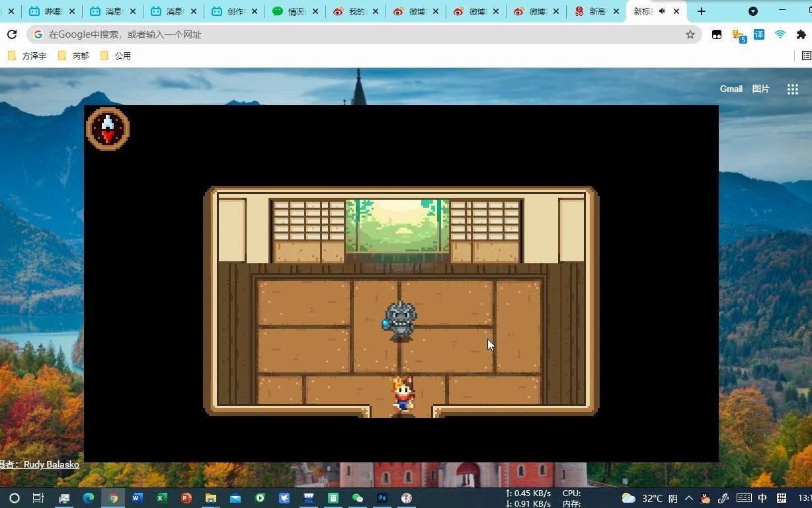Image resolution: width=812 pixels, height=508 pixels.
Task: Open Word from the taskbar
Action: tap(138, 498)
